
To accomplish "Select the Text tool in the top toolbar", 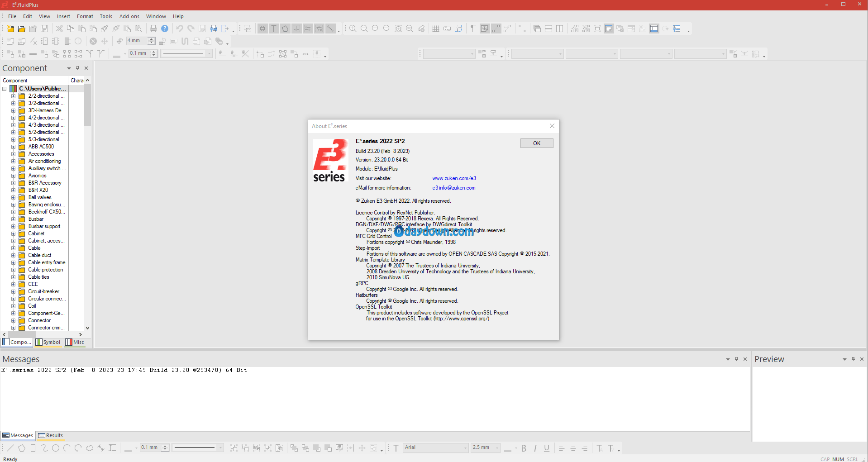I will [x=274, y=29].
